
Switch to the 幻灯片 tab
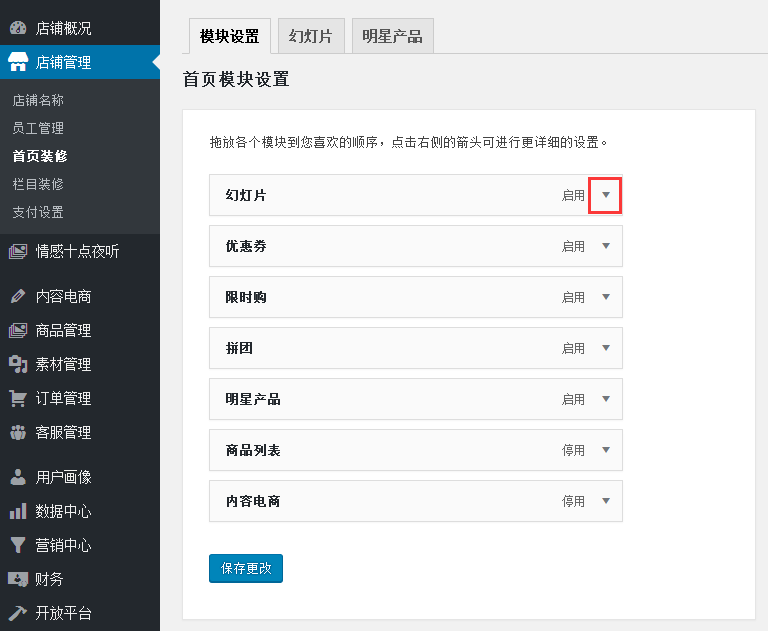311,36
